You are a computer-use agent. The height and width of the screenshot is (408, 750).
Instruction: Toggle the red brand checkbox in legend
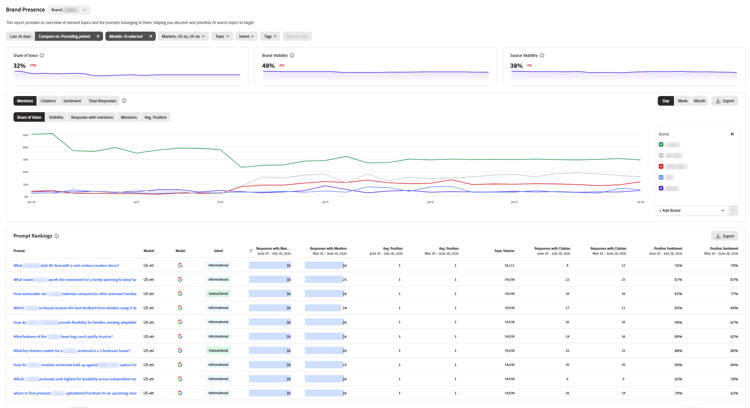(x=661, y=166)
